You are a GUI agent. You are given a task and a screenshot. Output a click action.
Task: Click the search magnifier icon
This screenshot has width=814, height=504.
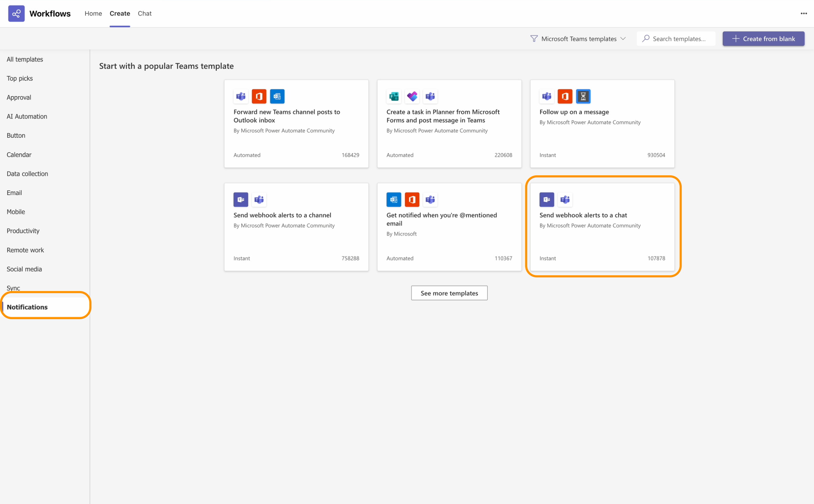646,39
